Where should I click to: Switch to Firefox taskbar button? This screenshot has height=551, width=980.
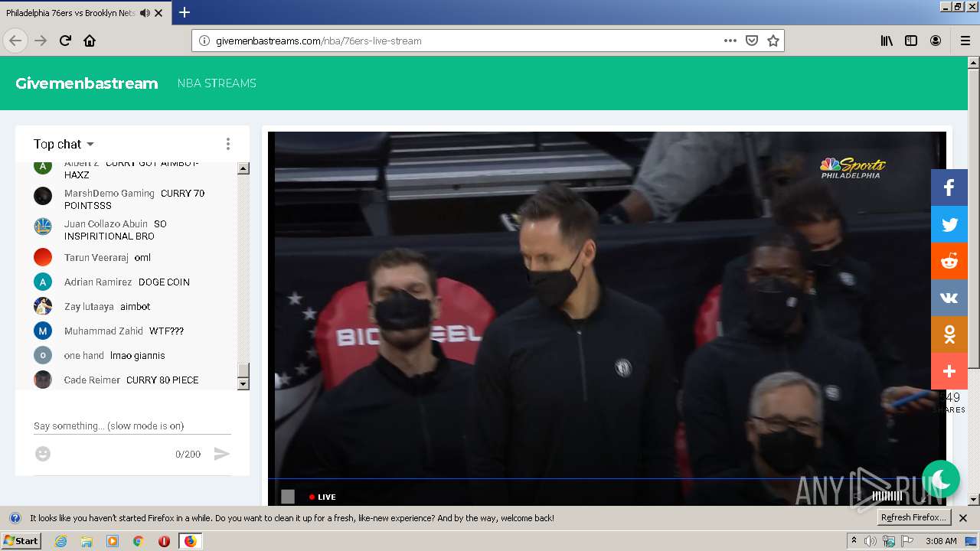pos(190,541)
